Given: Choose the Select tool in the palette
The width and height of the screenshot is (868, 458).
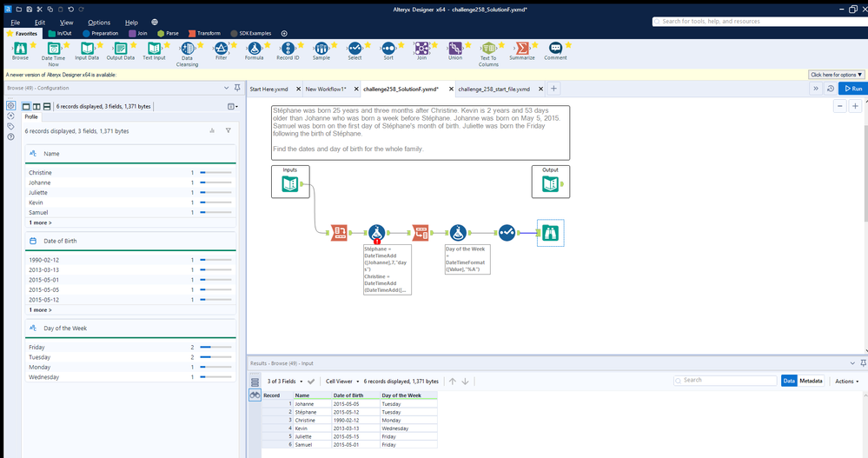Looking at the screenshot, I should 354,50.
